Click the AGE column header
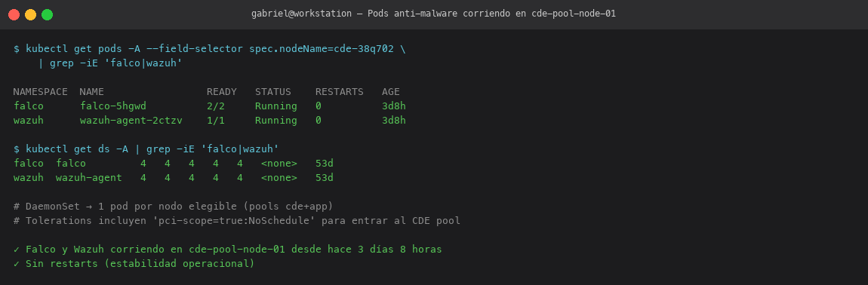This screenshot has height=285, width=868. (x=391, y=92)
